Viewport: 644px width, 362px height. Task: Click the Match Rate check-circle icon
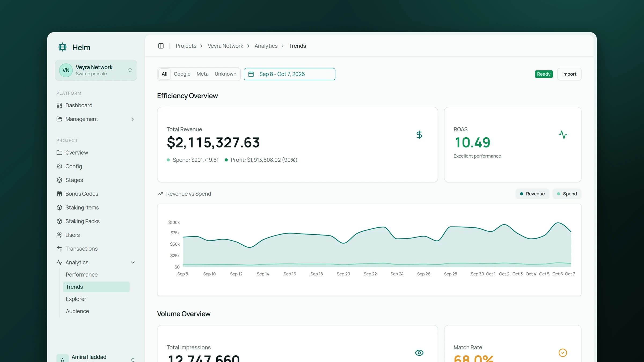coord(563,353)
